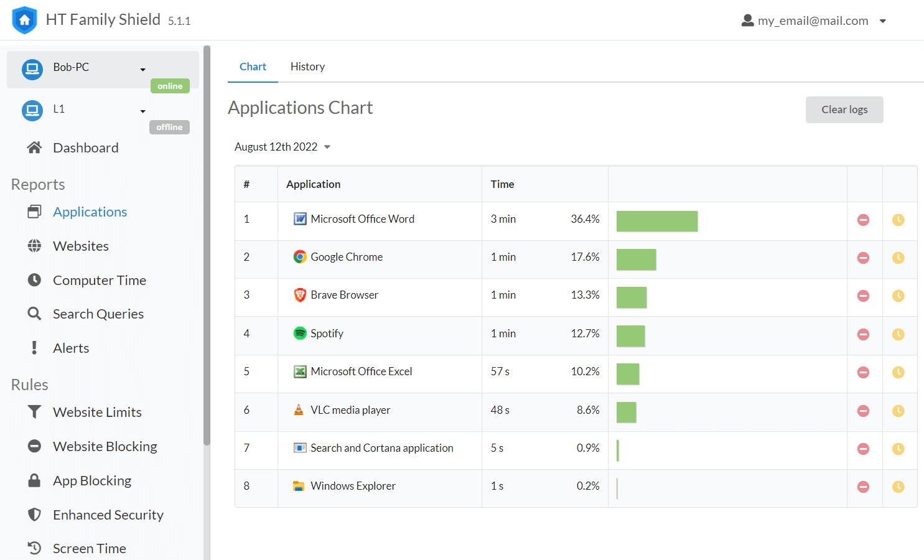
Task: Click the Brave Browser usage bar
Action: pyautogui.click(x=632, y=297)
